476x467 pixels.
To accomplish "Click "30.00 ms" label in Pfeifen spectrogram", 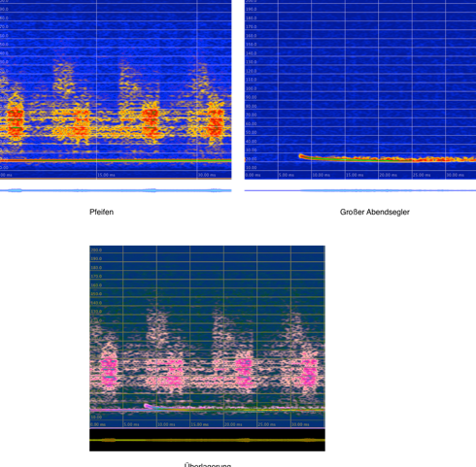I will 207,175.
